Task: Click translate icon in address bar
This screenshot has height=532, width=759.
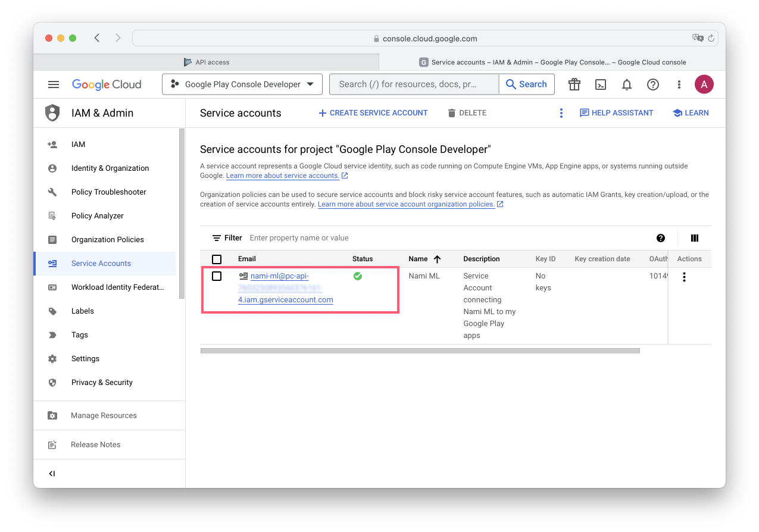Action: coord(698,38)
